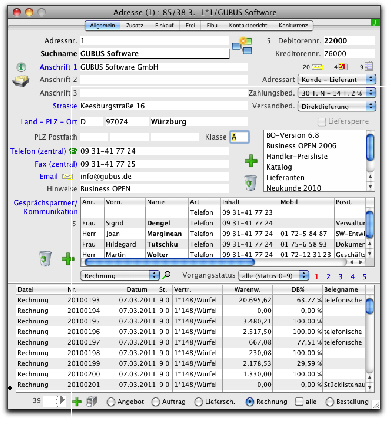Delete category using trash beside Katalog list

251,183
